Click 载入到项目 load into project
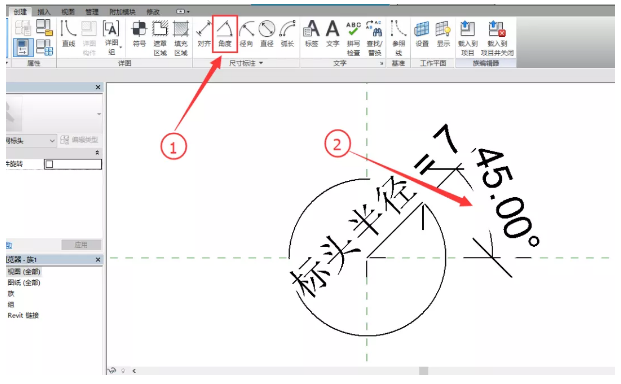 pos(468,38)
